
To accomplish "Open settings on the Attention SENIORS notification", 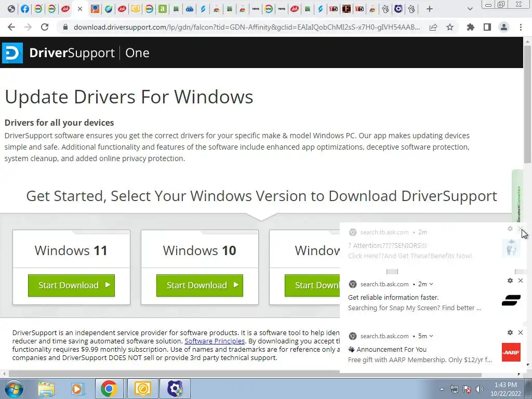I will (x=510, y=229).
